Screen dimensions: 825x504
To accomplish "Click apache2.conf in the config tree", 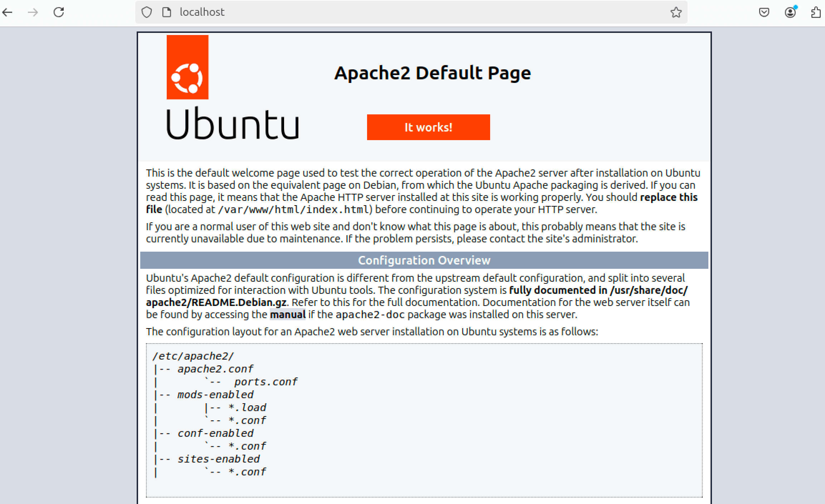I will point(215,369).
